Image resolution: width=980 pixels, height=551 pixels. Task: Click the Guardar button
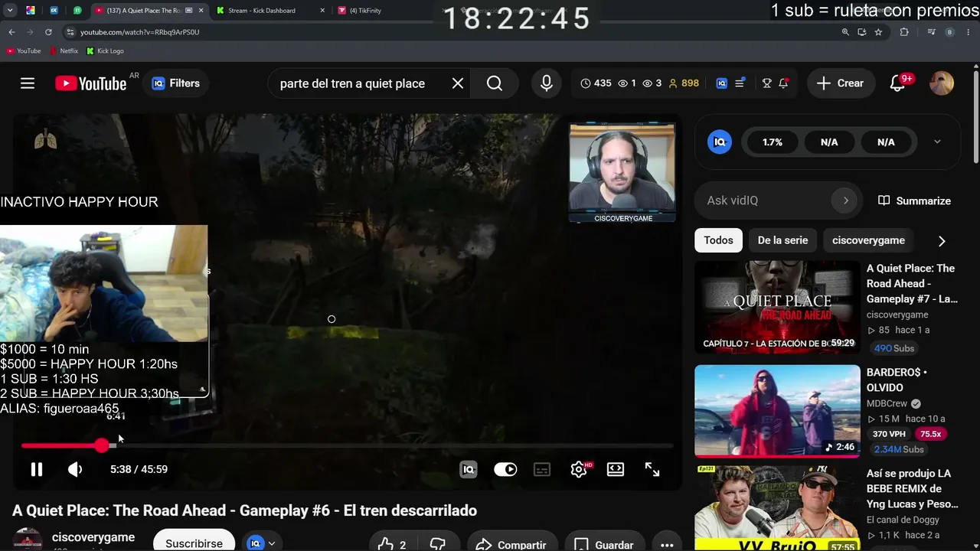[605, 544]
